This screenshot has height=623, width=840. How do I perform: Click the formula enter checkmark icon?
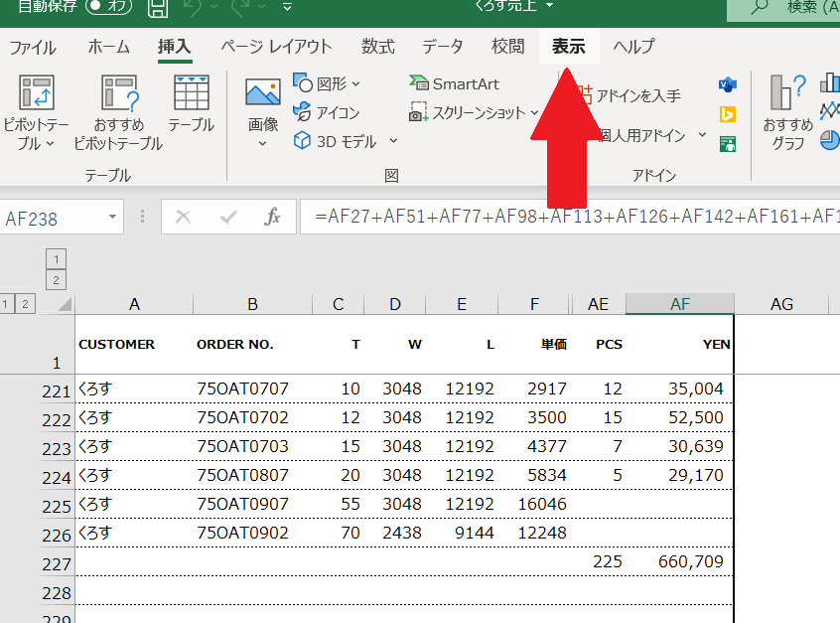[x=228, y=217]
